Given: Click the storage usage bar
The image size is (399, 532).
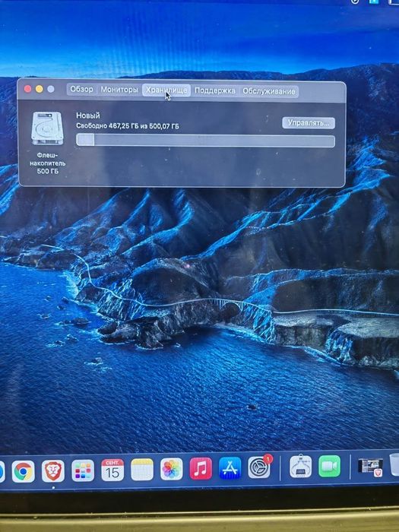Looking at the screenshot, I should tap(205, 140).
